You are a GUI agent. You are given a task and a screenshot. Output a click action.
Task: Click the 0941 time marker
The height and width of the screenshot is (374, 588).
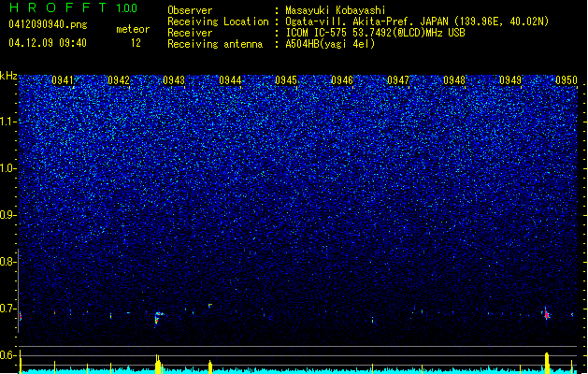(x=63, y=80)
